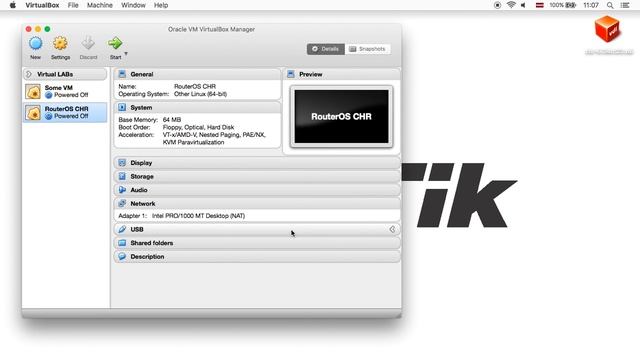
Task: Click RouterOS CHR machine icon
Action: (x=33, y=113)
